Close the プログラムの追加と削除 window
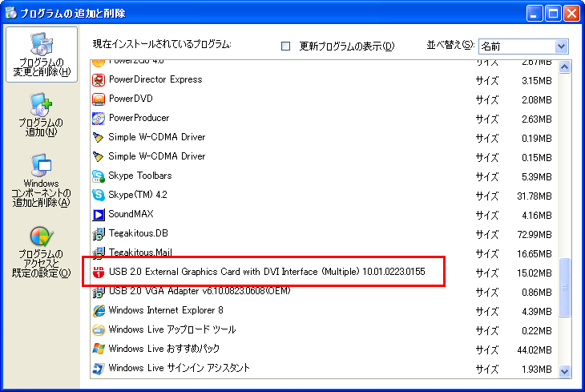 coord(572,14)
